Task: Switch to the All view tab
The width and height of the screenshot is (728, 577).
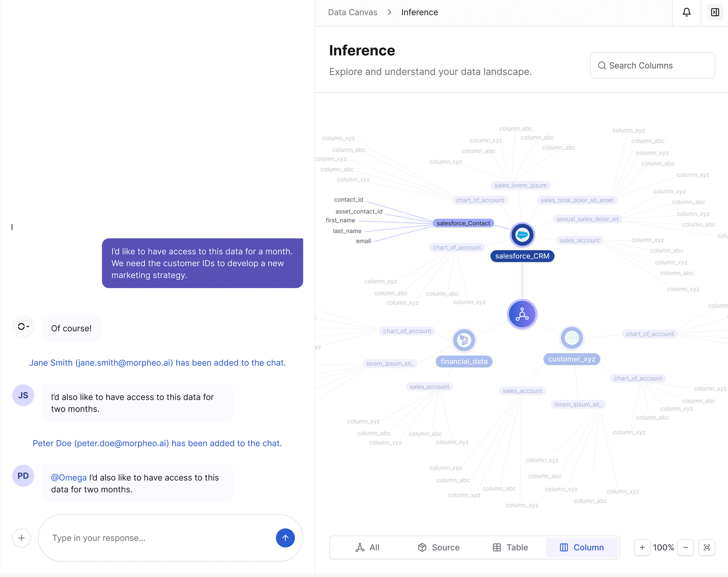Action: click(368, 548)
